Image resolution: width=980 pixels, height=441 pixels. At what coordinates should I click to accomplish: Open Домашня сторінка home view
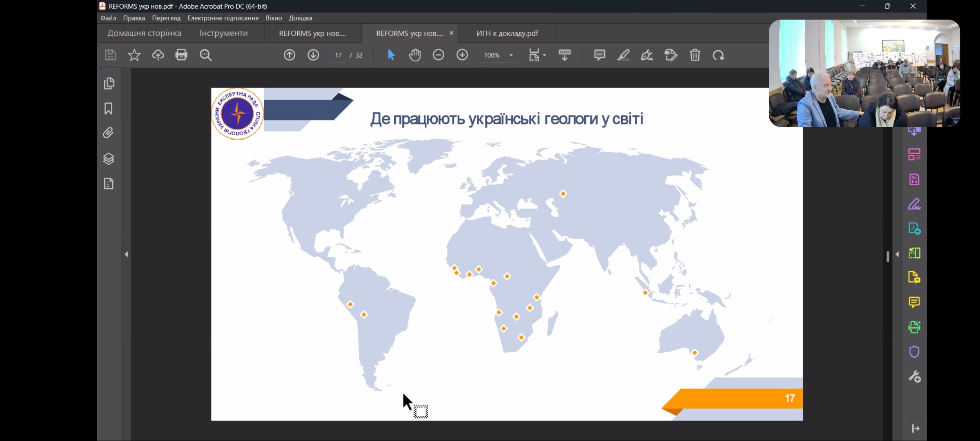click(x=144, y=33)
